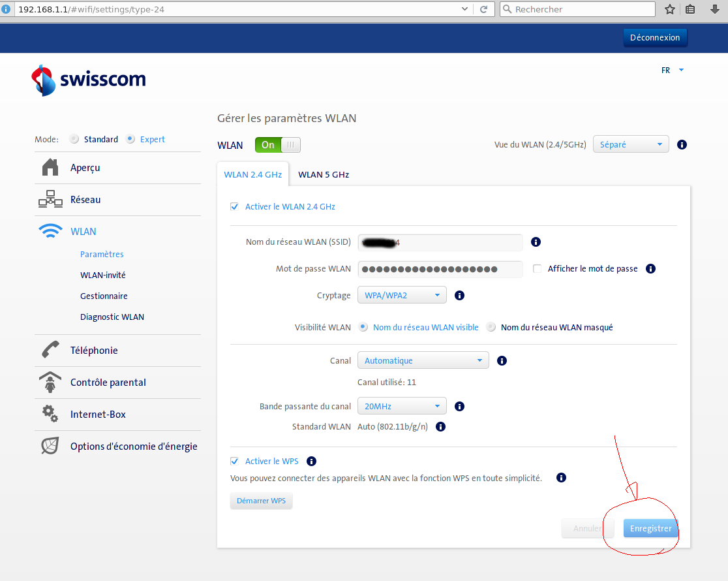728x581 pixels.
Task: Open Téléphonie in the sidebar menu
Action: tap(94, 351)
